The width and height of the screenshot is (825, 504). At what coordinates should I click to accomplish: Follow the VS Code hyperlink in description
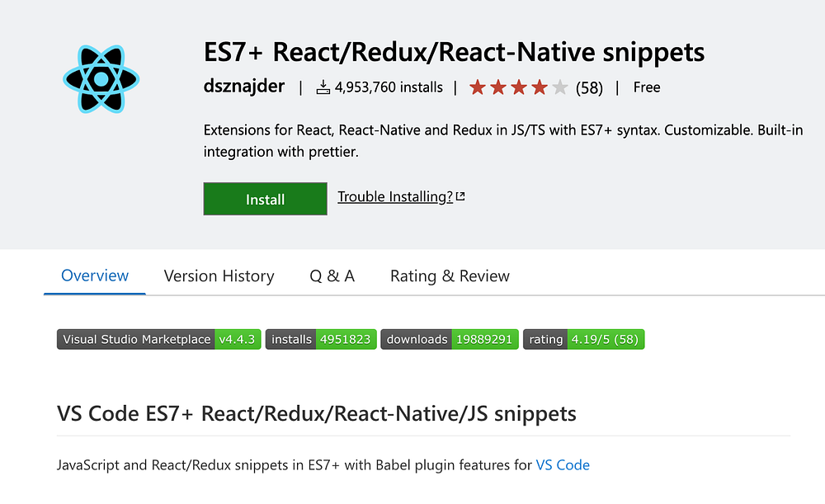click(x=563, y=465)
